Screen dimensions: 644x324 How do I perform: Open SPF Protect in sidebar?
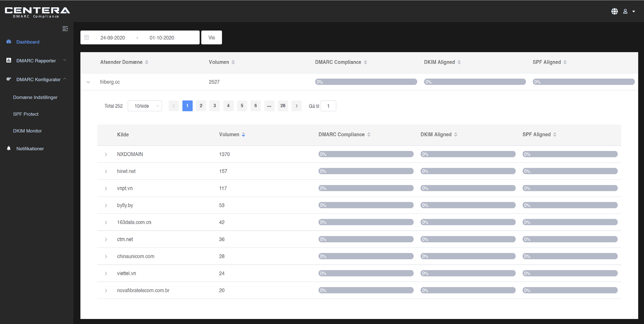tap(26, 114)
